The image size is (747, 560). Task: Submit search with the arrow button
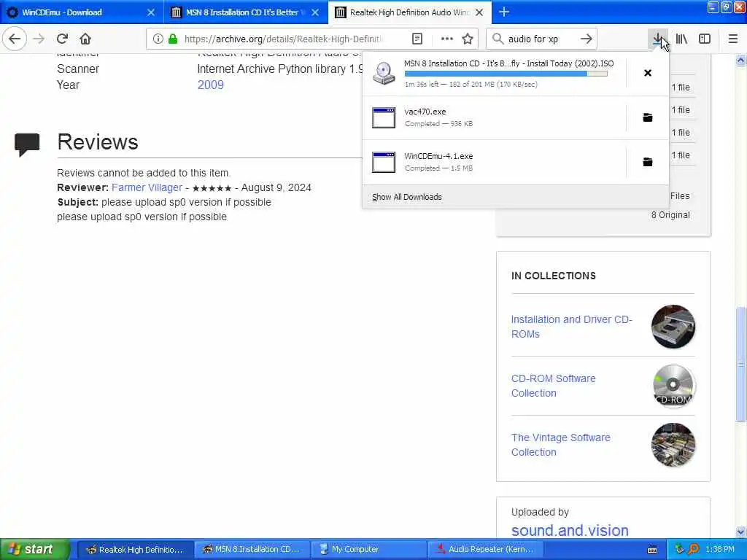(x=587, y=39)
